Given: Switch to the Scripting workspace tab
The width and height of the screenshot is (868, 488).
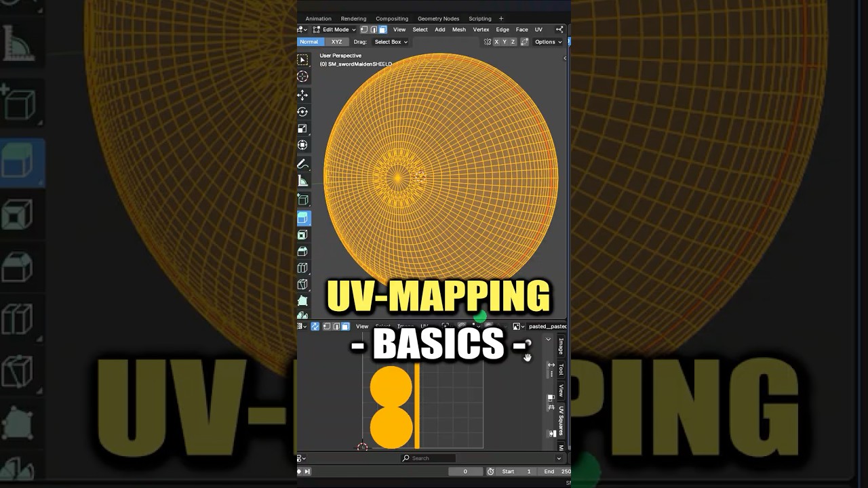Looking at the screenshot, I should (x=480, y=19).
